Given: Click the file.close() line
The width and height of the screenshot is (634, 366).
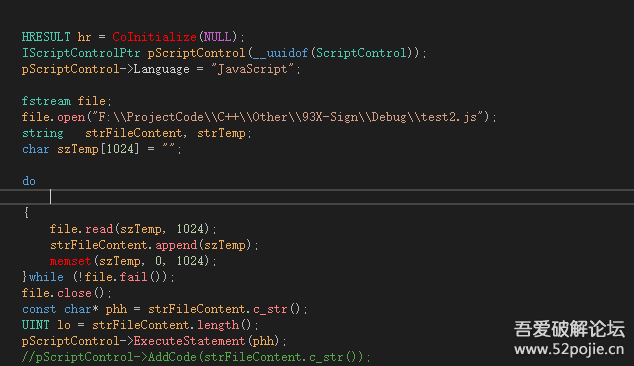Looking at the screenshot, I should pos(67,293).
